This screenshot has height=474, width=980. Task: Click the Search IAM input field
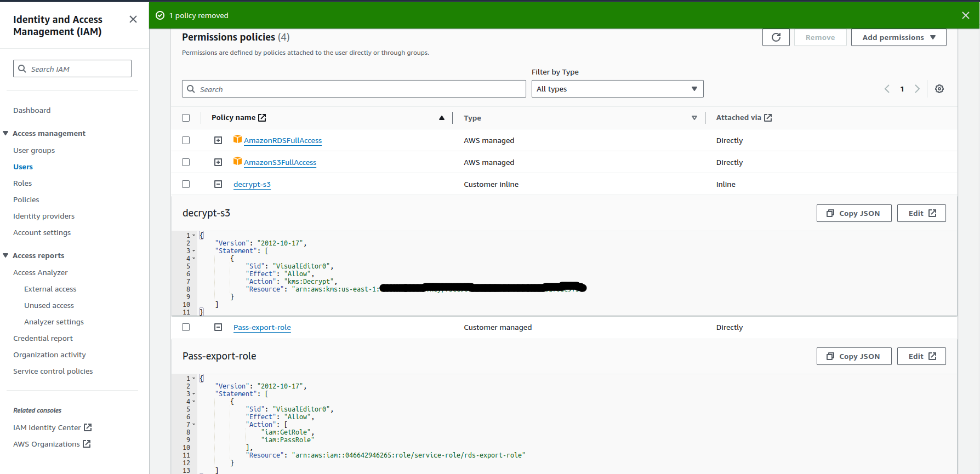pos(72,68)
